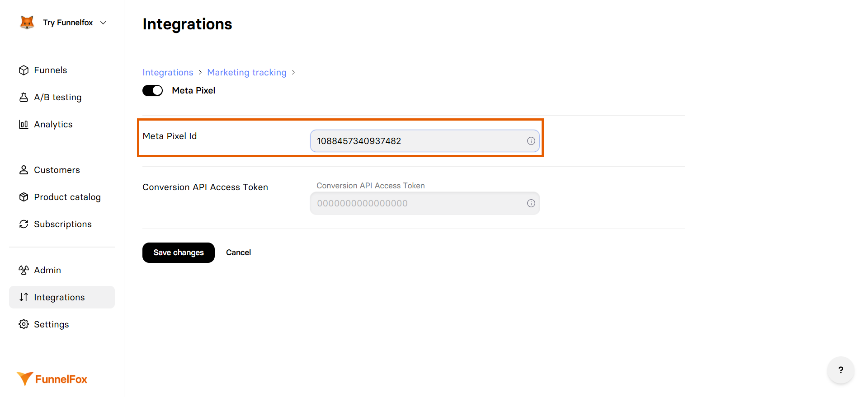Click the FunnelFox logo at sidebar bottom

(x=52, y=379)
